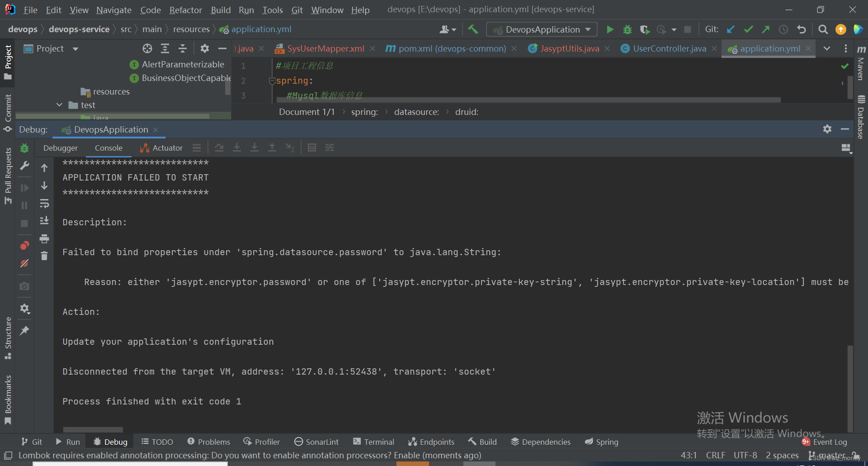This screenshot has width=868, height=466.
Task: Switch to the Actuator tab
Action: tap(161, 148)
